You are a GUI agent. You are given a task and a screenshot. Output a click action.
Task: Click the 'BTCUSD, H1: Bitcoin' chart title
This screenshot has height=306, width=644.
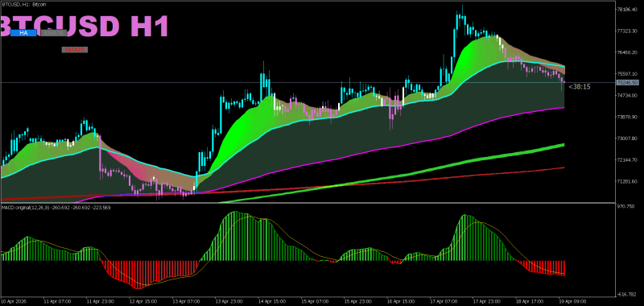click(24, 4)
